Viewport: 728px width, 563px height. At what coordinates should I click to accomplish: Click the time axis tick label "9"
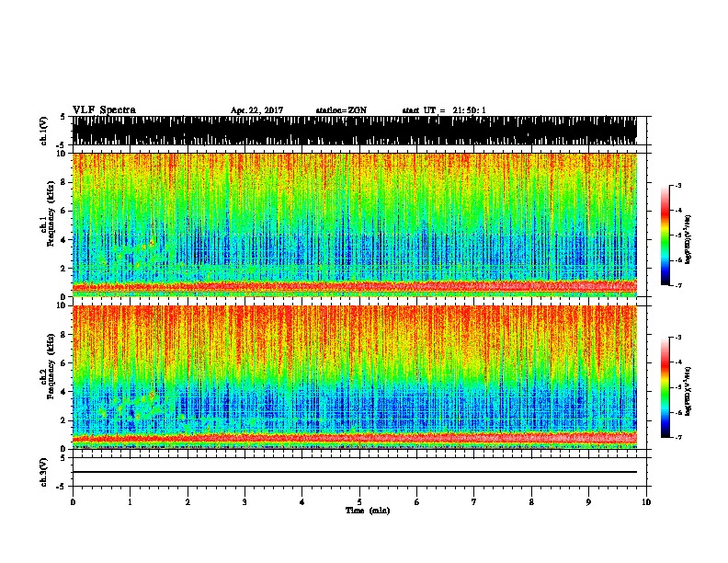[x=588, y=502]
